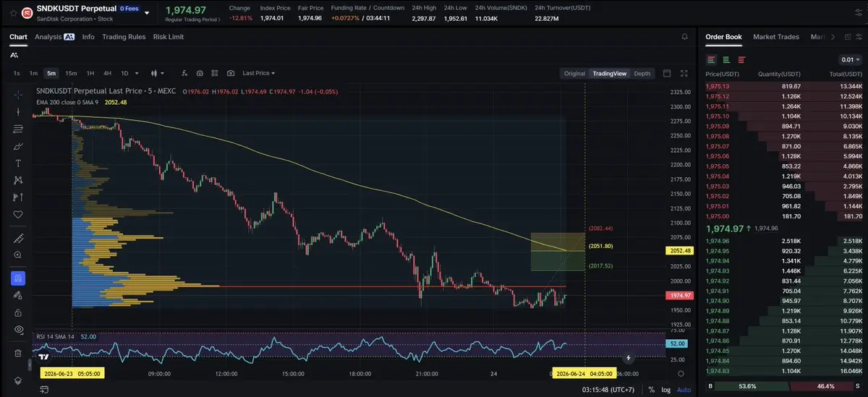The image size is (868, 397).
Task: Click the 1,974.96 bid price row
Action: [x=784, y=241]
